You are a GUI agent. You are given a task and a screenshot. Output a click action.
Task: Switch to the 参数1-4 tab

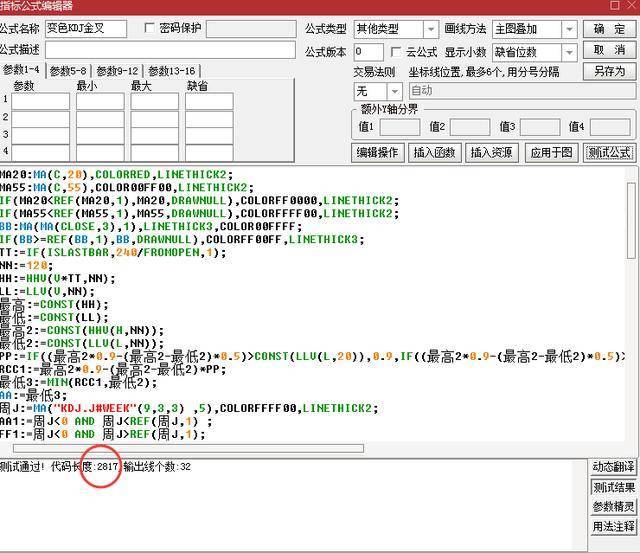[x=22, y=70]
